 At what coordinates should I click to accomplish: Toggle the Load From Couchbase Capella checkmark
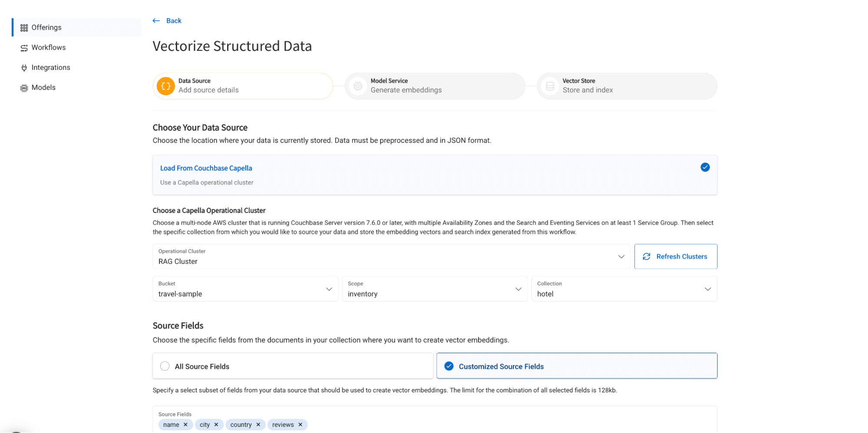pyautogui.click(x=705, y=167)
